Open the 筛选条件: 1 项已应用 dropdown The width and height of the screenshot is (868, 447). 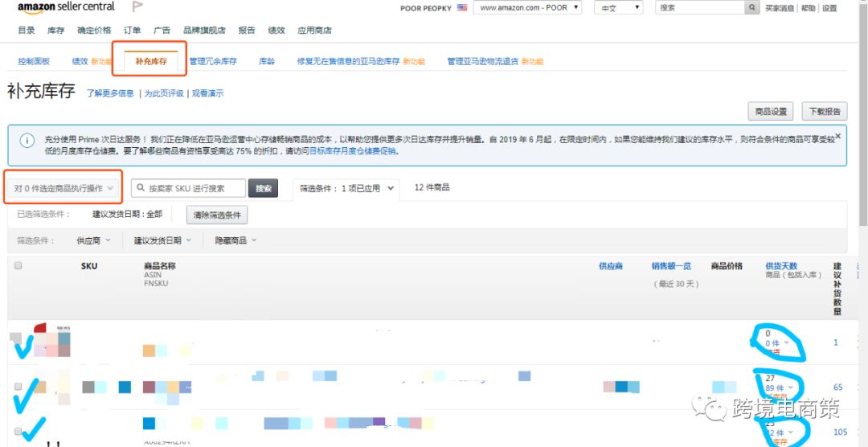[347, 188]
